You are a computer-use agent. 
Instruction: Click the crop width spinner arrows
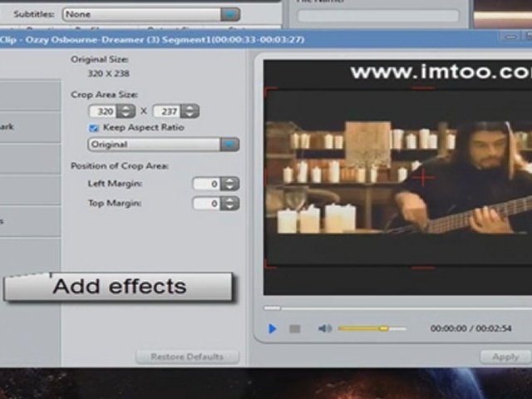(x=126, y=111)
